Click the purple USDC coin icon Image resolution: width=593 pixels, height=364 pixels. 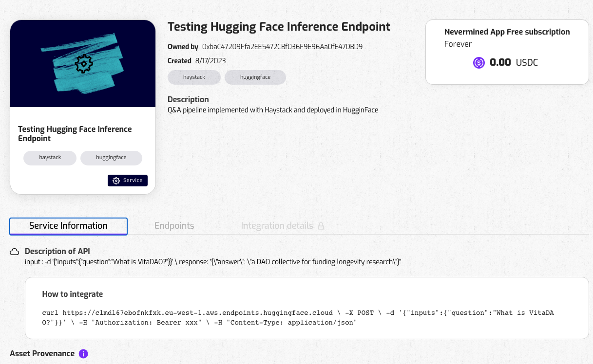point(478,62)
